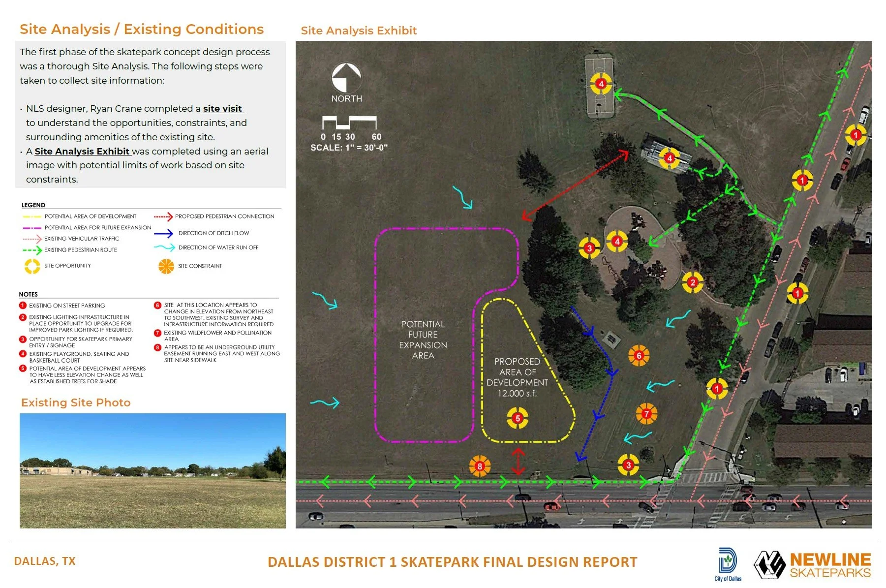Image resolution: width=886 pixels, height=588 pixels.
Task: Click the Site Constraint legend icon
Action: tap(166, 266)
